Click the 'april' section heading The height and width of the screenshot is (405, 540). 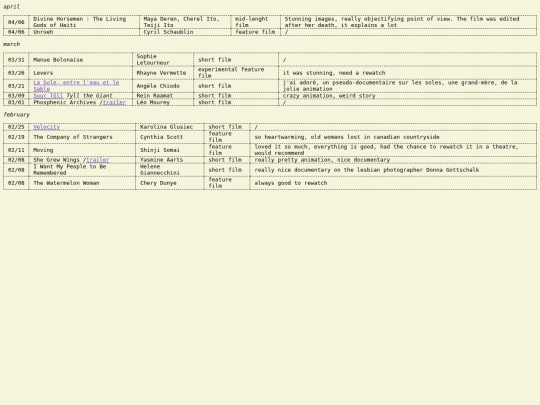pyautogui.click(x=11, y=7)
